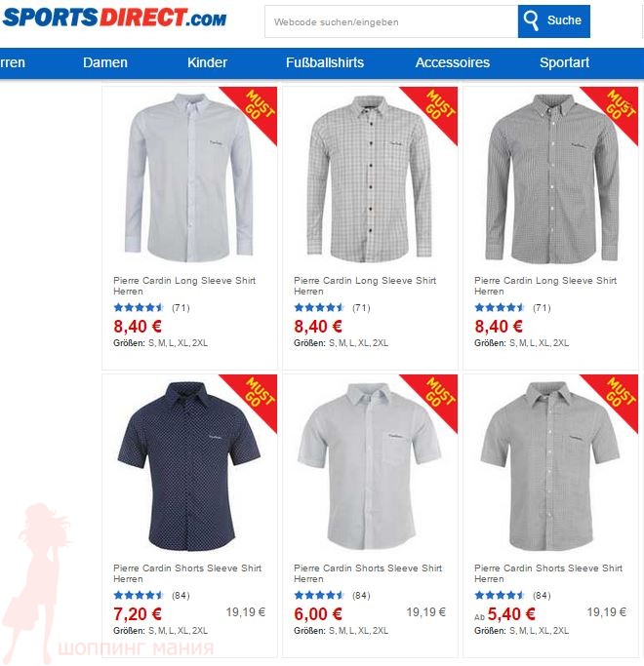This screenshot has width=644, height=666.
Task: Click the magnifying glass search icon
Action: click(x=531, y=20)
